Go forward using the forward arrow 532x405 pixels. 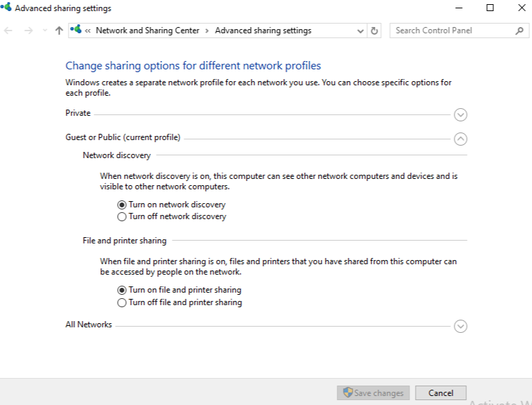click(28, 31)
